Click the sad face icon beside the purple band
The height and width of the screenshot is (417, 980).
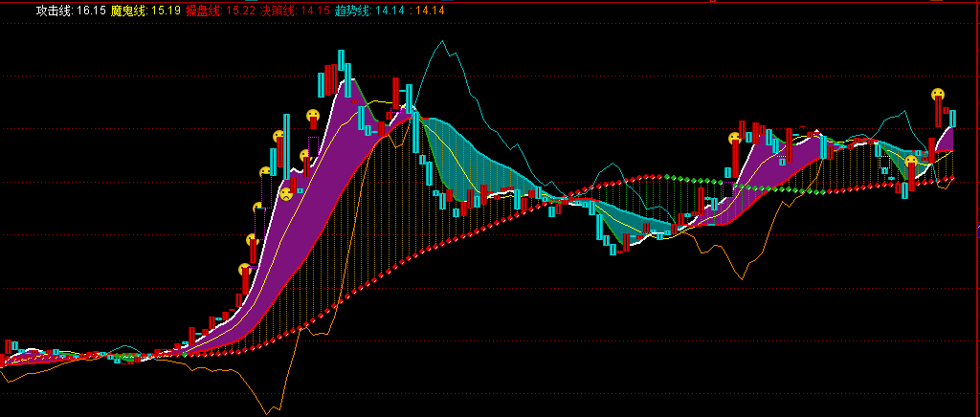pyautogui.click(x=285, y=194)
